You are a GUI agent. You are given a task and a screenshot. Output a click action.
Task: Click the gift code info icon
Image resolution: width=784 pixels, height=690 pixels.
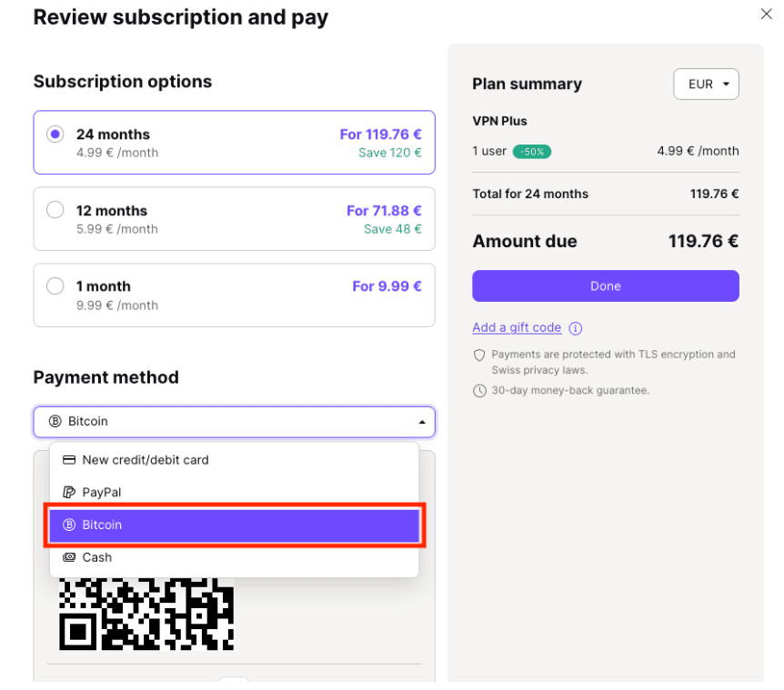(x=576, y=328)
